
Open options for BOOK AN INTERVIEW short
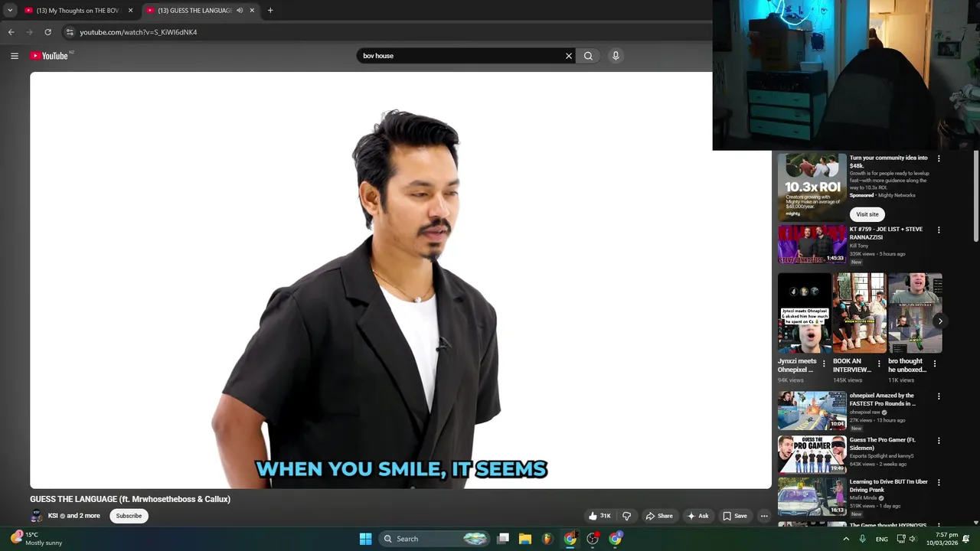(879, 364)
